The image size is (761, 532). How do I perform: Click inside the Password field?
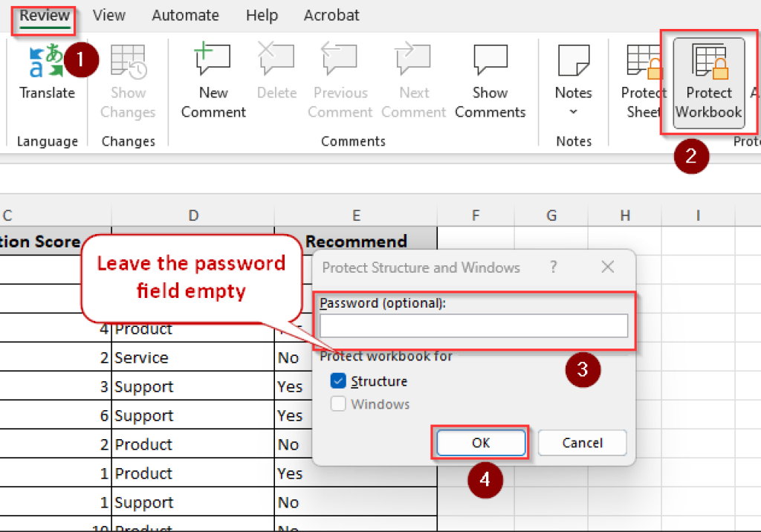pos(473,325)
